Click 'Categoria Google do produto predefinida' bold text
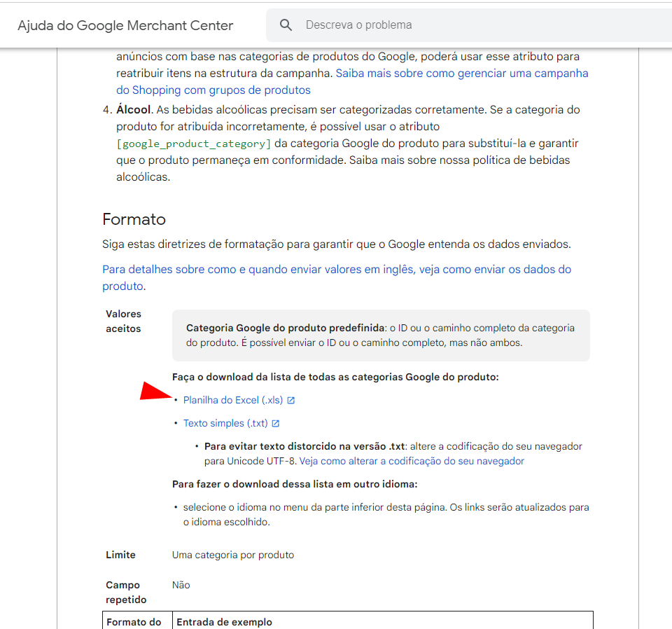The image size is (672, 629). point(285,328)
